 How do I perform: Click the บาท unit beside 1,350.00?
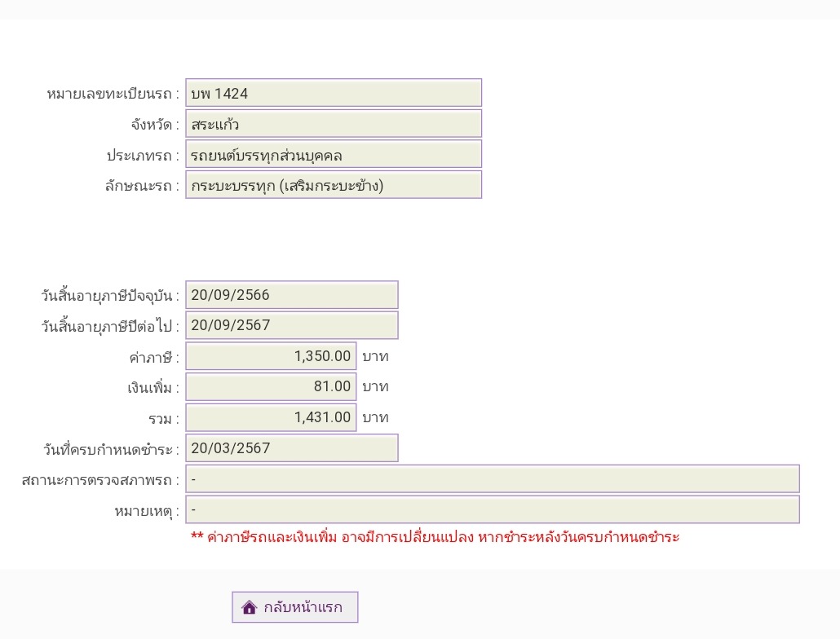[x=375, y=356]
